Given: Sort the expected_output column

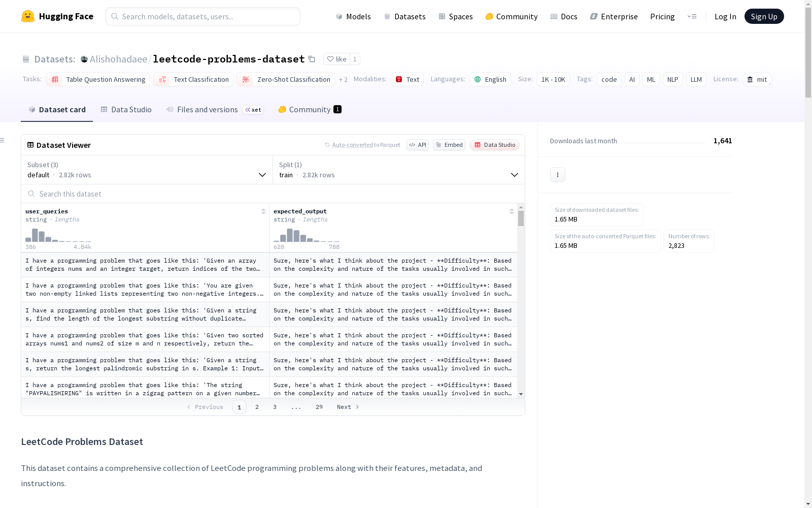Looking at the screenshot, I should pos(512,211).
